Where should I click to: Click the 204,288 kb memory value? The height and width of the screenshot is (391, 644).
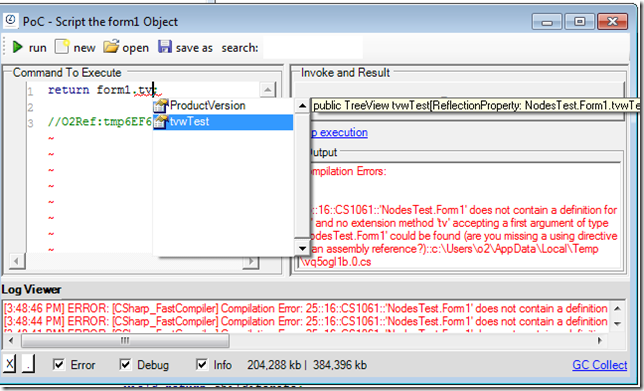pyautogui.click(x=274, y=365)
